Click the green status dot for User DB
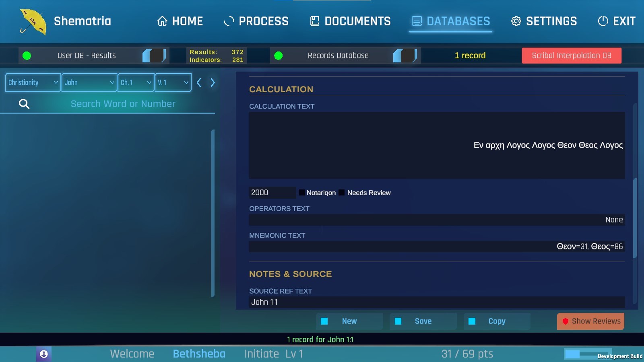 click(x=27, y=56)
